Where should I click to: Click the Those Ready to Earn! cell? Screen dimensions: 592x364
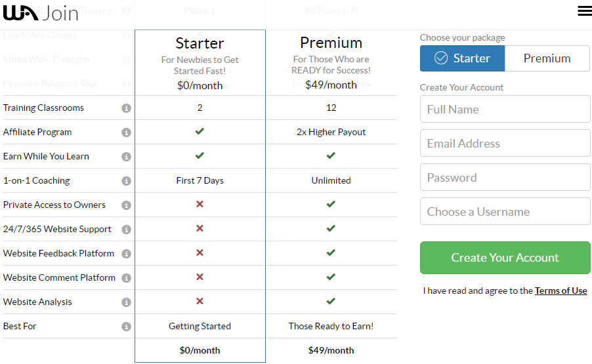pyautogui.click(x=331, y=326)
